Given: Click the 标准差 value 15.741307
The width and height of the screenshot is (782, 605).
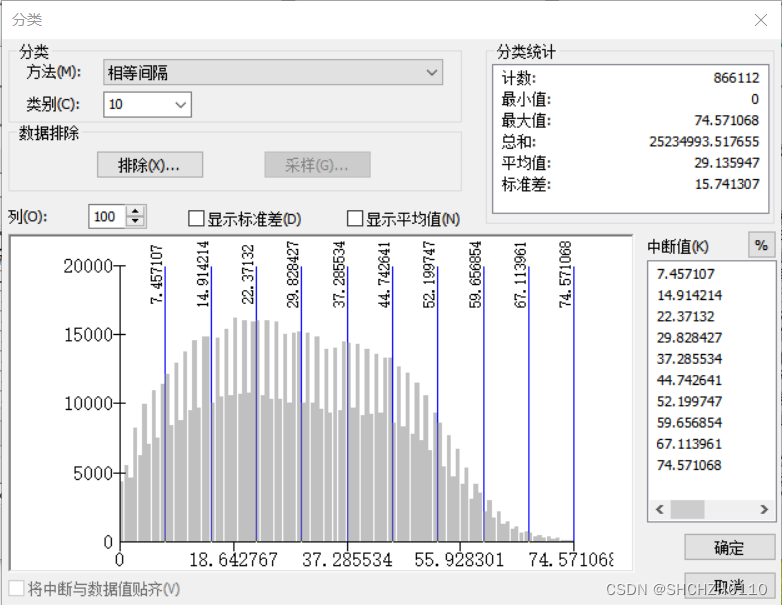Looking at the screenshot, I should pos(727,184).
